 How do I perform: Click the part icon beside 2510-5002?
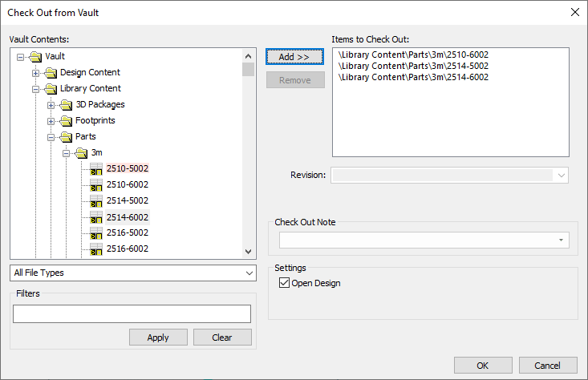coord(96,169)
